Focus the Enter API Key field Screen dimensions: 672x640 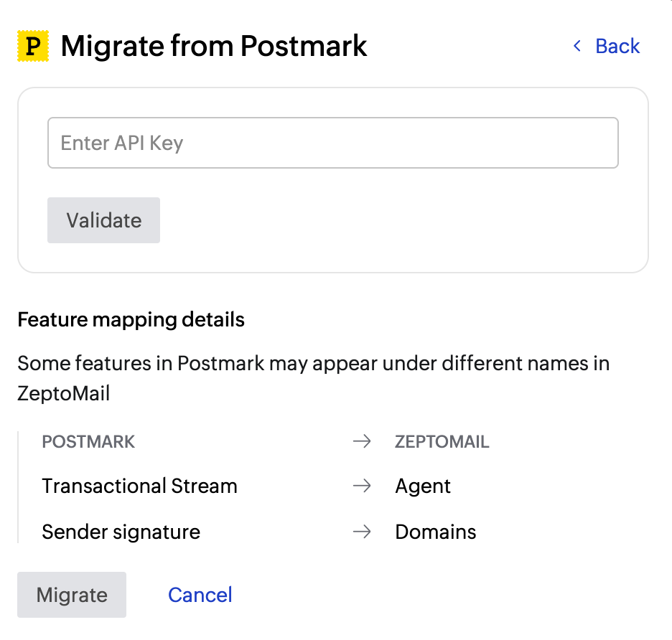tap(333, 143)
